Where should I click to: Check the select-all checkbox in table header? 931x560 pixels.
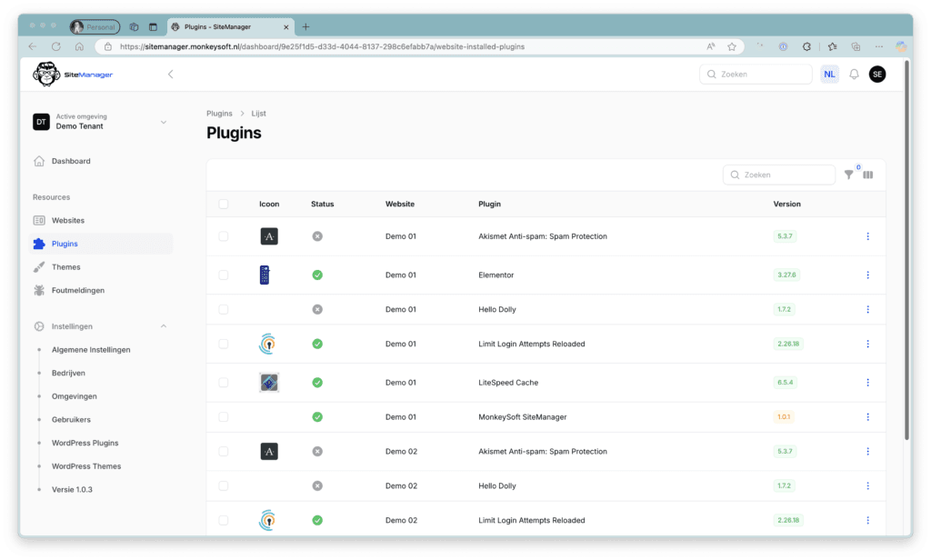[224, 205]
